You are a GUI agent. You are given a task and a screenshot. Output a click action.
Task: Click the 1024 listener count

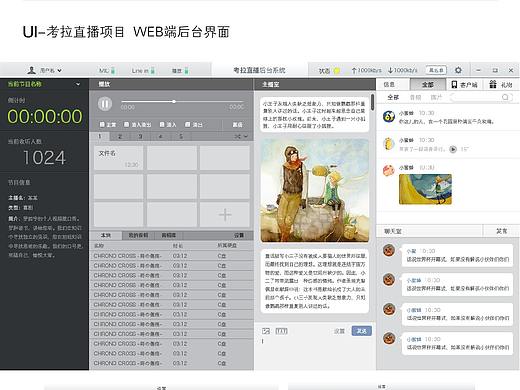44,158
